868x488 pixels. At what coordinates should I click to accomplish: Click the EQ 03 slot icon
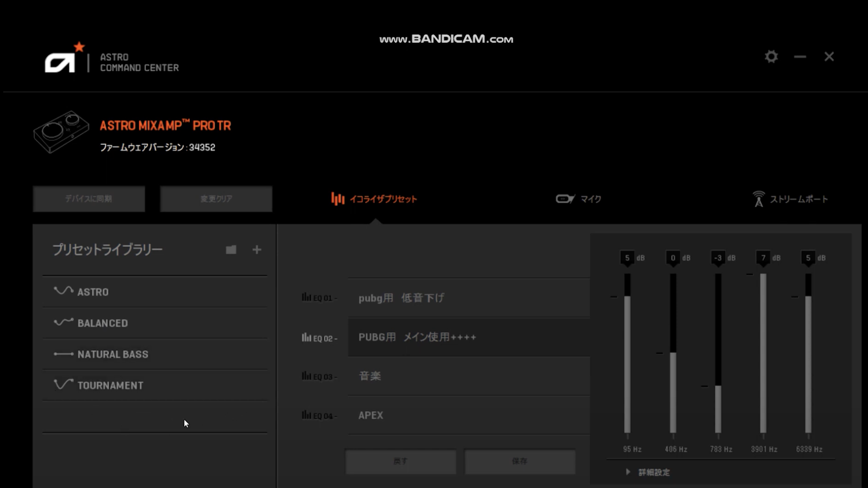click(x=307, y=376)
